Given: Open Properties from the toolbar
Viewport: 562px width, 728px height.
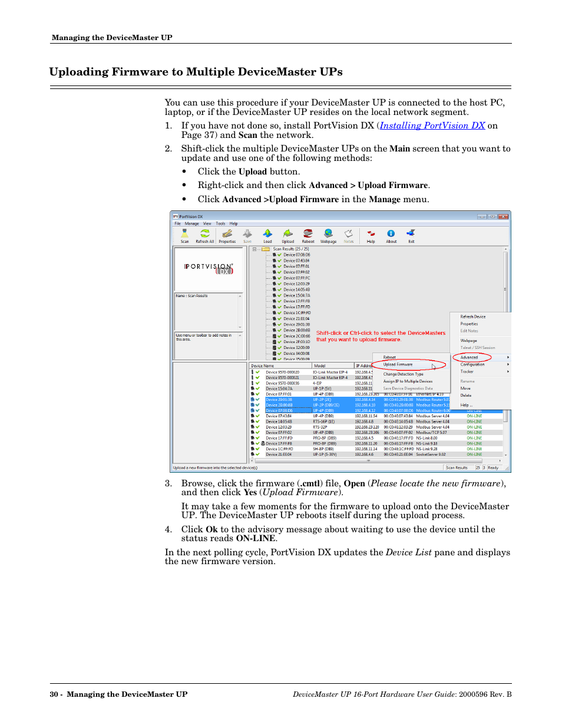Looking at the screenshot, I should click(x=227, y=236).
